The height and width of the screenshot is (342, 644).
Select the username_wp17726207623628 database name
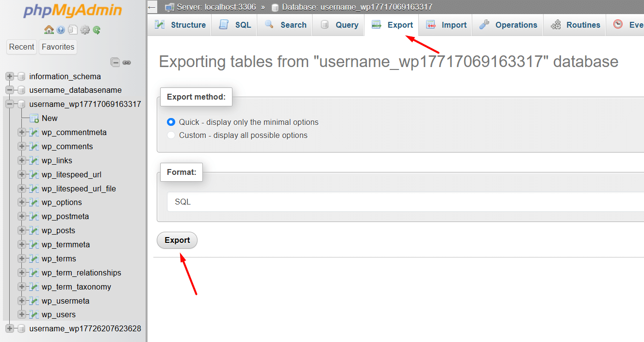85,328
